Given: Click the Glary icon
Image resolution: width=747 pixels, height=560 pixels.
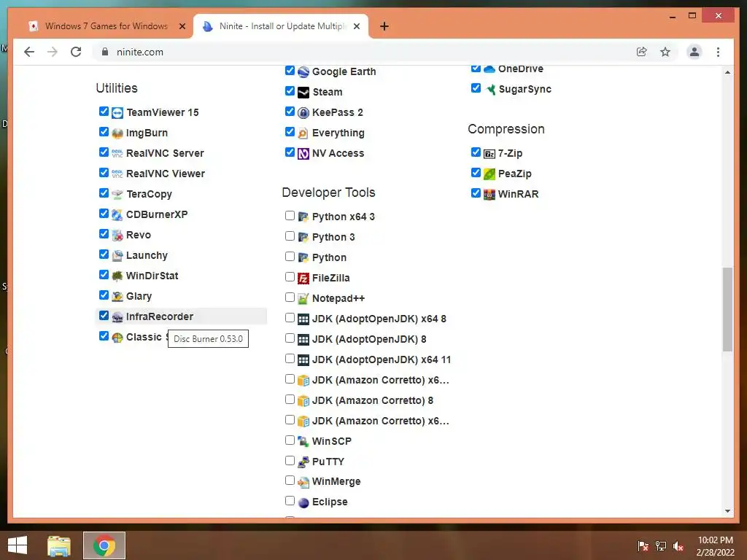Looking at the screenshot, I should [117, 297].
